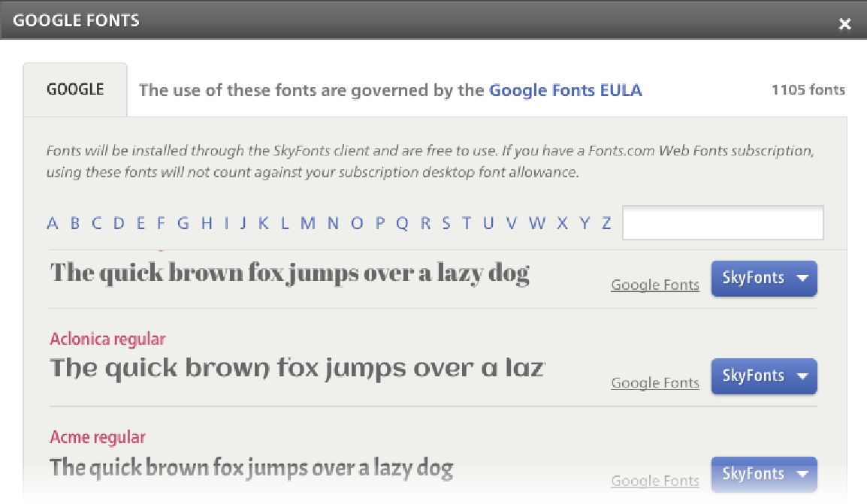This screenshot has height=504, width=867.
Task: Filter fonts by letter S
Action: click(446, 223)
